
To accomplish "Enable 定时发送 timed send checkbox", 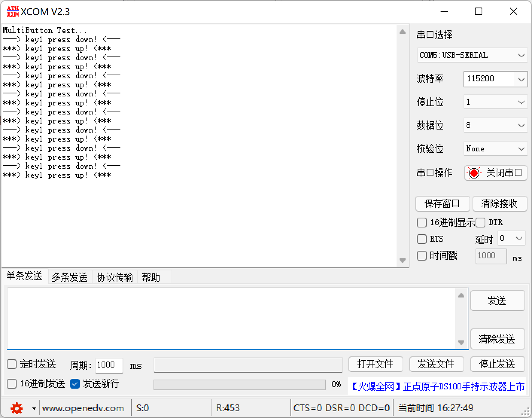I will tap(12, 364).
